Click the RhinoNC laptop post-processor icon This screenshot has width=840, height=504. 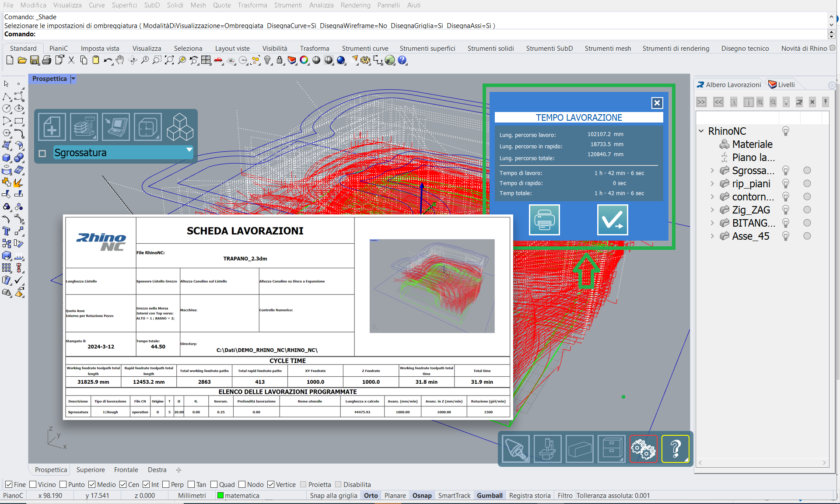tap(116, 127)
